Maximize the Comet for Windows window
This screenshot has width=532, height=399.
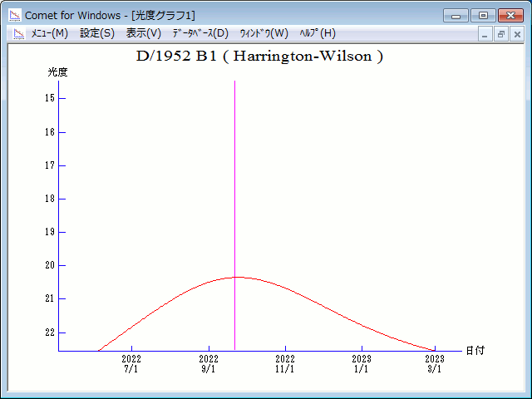(x=483, y=16)
